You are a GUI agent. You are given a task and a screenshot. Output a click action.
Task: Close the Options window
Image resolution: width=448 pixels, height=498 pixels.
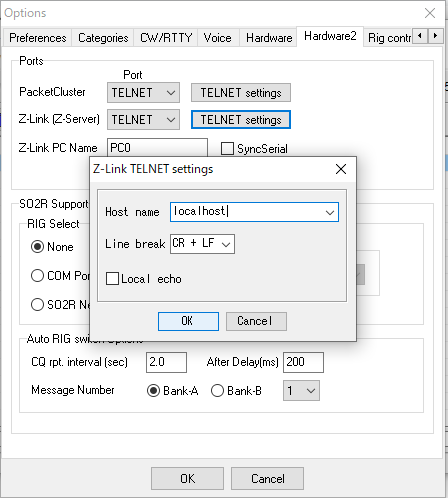(x=430, y=13)
